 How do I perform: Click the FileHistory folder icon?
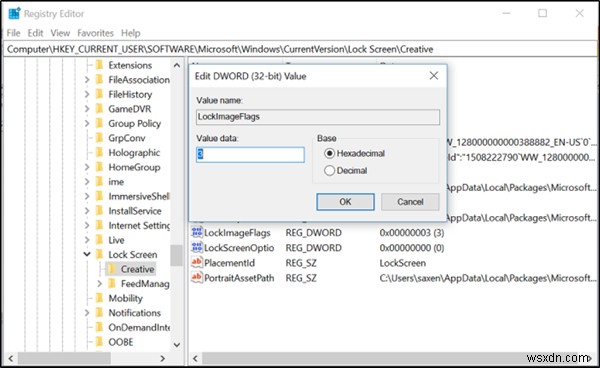pyautogui.click(x=99, y=94)
